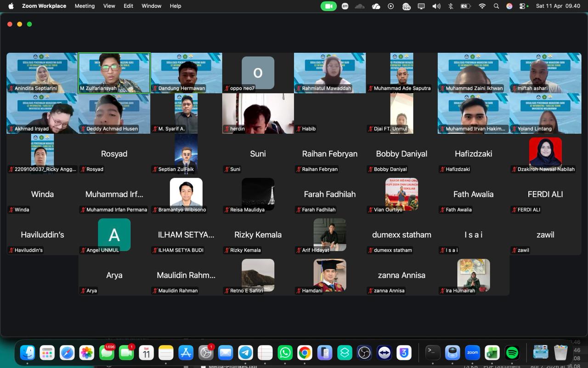Open Telegram from the Dock
The width and height of the screenshot is (588, 368).
click(x=245, y=353)
